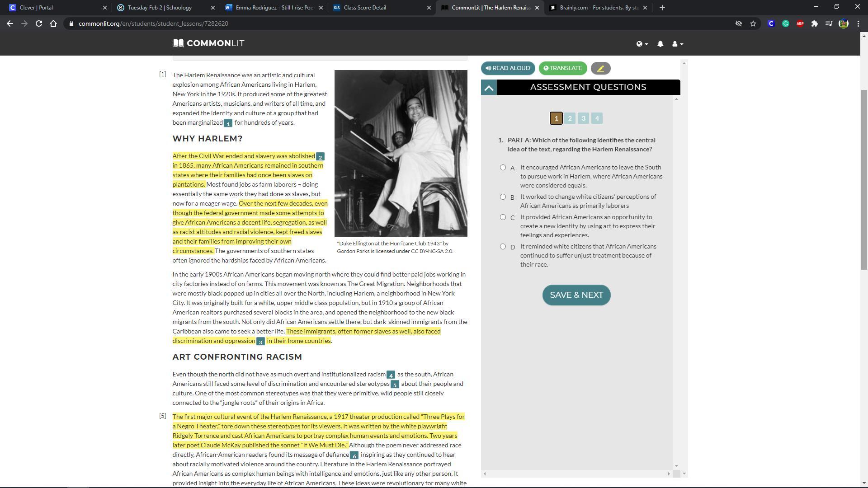Collapse the Assessment Questions panel chevron

coord(489,88)
